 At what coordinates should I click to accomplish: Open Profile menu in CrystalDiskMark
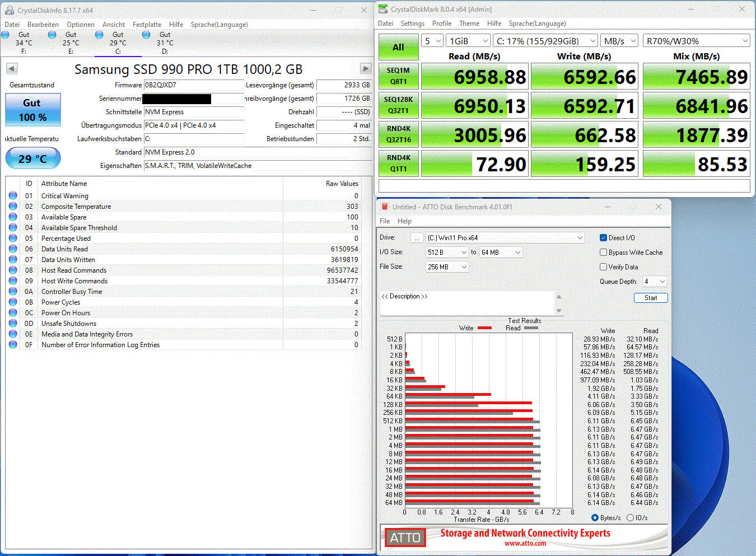(442, 24)
